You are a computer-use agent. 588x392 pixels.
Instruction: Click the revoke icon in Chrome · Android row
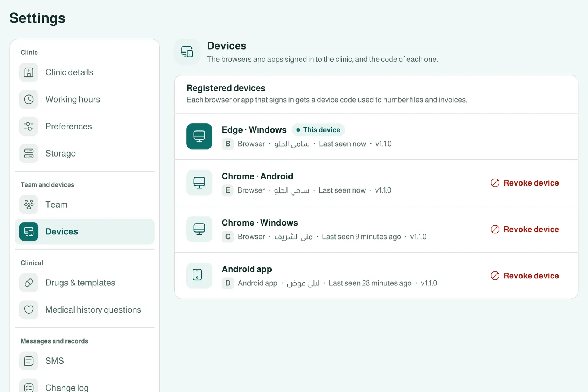click(x=495, y=183)
